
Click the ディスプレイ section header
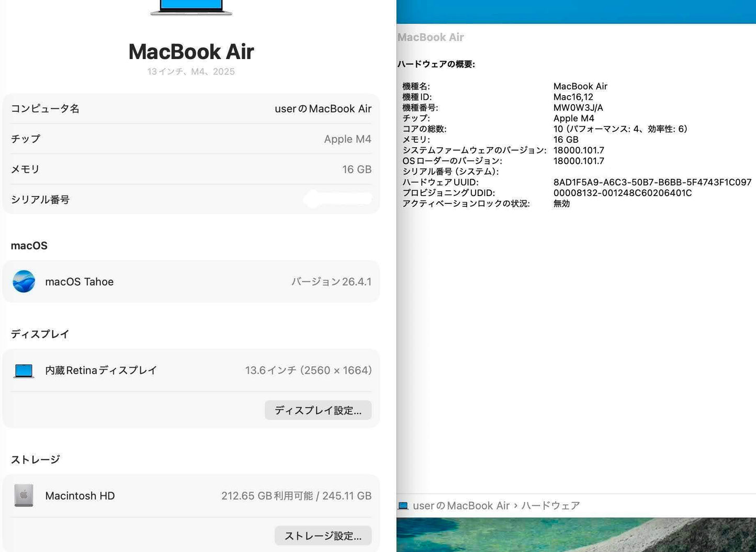40,334
